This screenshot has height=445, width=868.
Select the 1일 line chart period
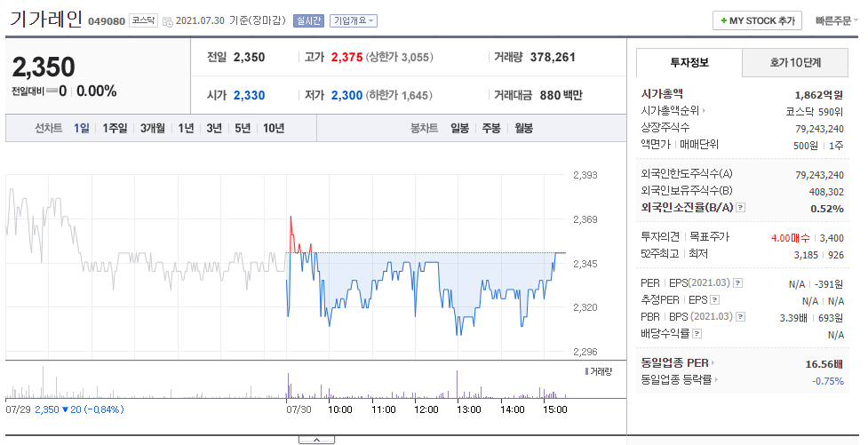click(x=82, y=129)
